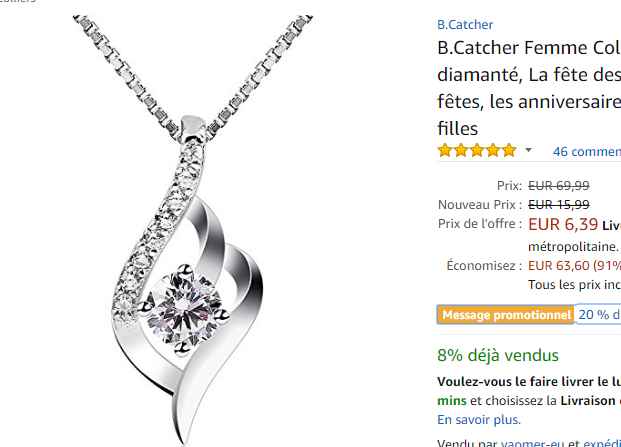Image resolution: width=621 pixels, height=447 pixels.
Task: Click the Message promotionnel orange badge
Action: (506, 315)
